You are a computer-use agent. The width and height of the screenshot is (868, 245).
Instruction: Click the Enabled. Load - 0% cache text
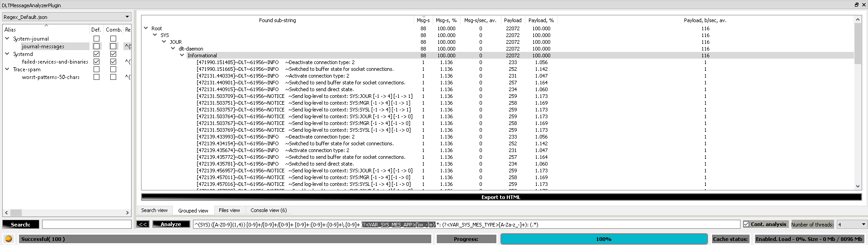(809, 239)
